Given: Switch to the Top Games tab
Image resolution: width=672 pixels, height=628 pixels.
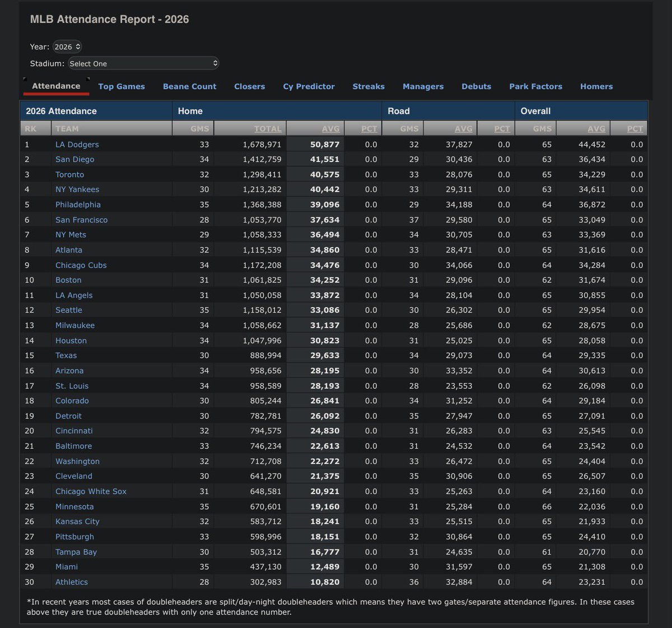Looking at the screenshot, I should tap(122, 86).
